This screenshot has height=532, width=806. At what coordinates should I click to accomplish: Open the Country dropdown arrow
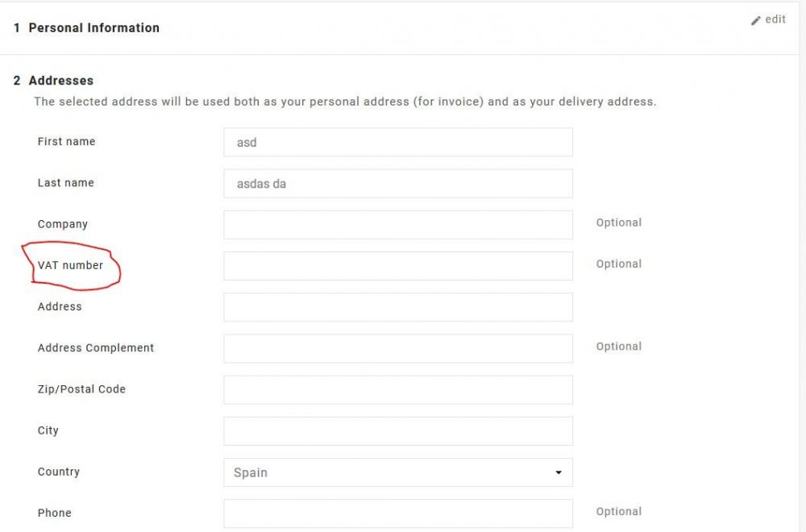pyautogui.click(x=558, y=472)
